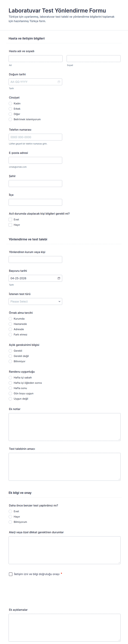Click into the Ek notlar textarea
The image size is (128, 644).
65,427
